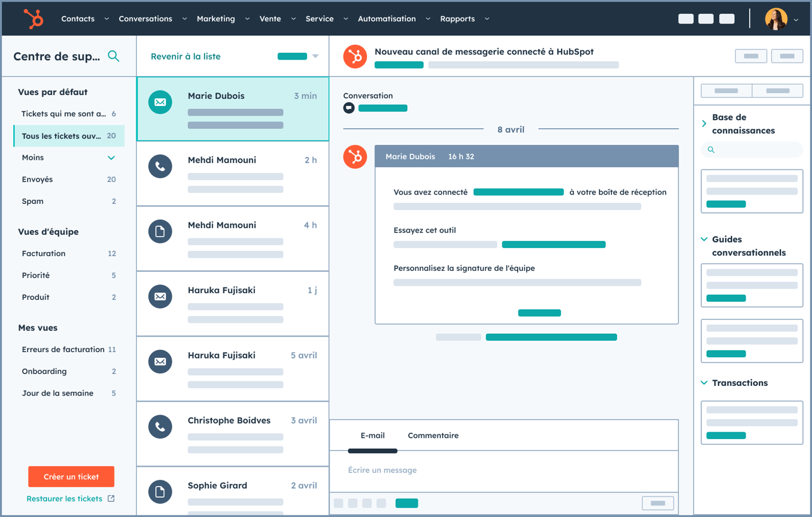Click the envelope icon on Marie Dubois ticket

(161, 101)
